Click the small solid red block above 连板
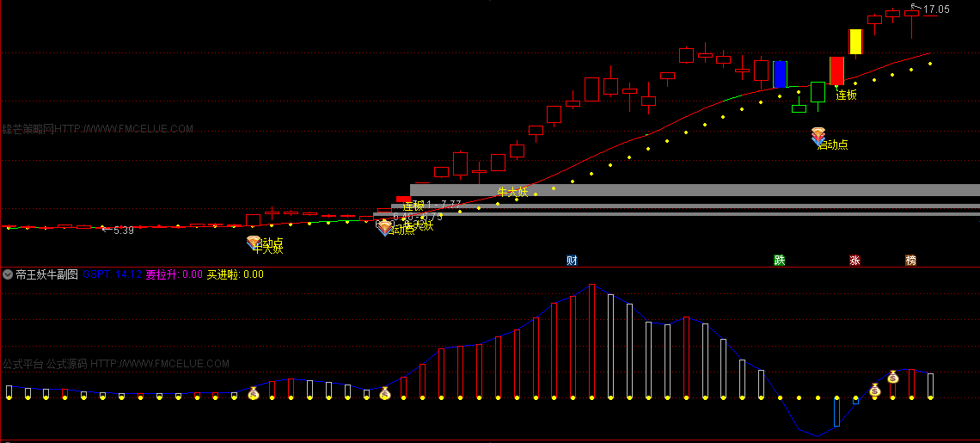 tap(404, 199)
